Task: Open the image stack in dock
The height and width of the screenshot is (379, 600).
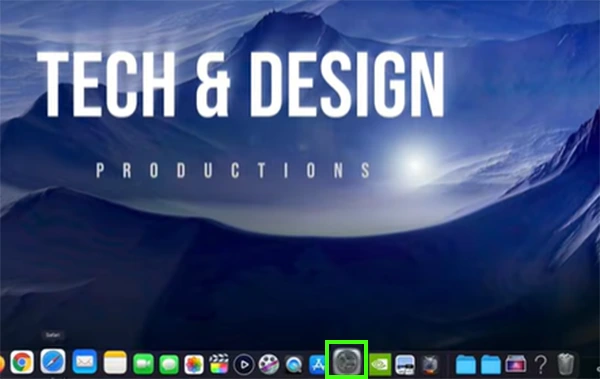Action: pyautogui.click(x=515, y=364)
